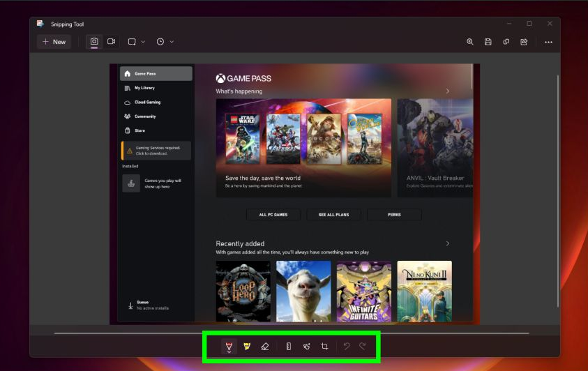Expand the snipping mode chevron

(143, 42)
